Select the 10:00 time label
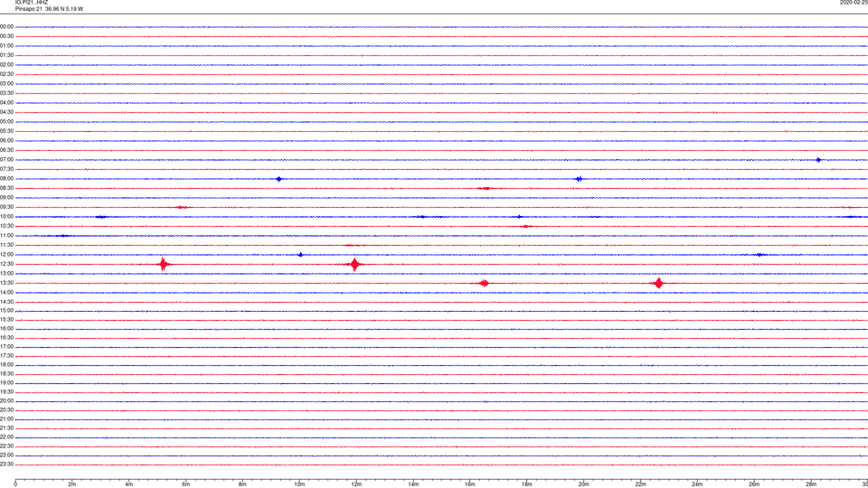The height and width of the screenshot is (488, 868). click(6, 216)
